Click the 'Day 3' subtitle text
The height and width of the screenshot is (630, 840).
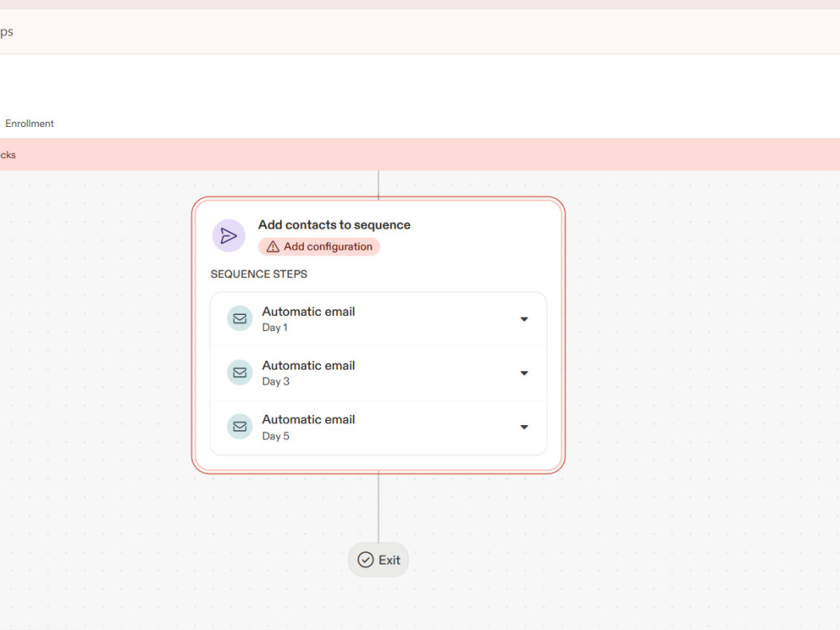(x=276, y=382)
